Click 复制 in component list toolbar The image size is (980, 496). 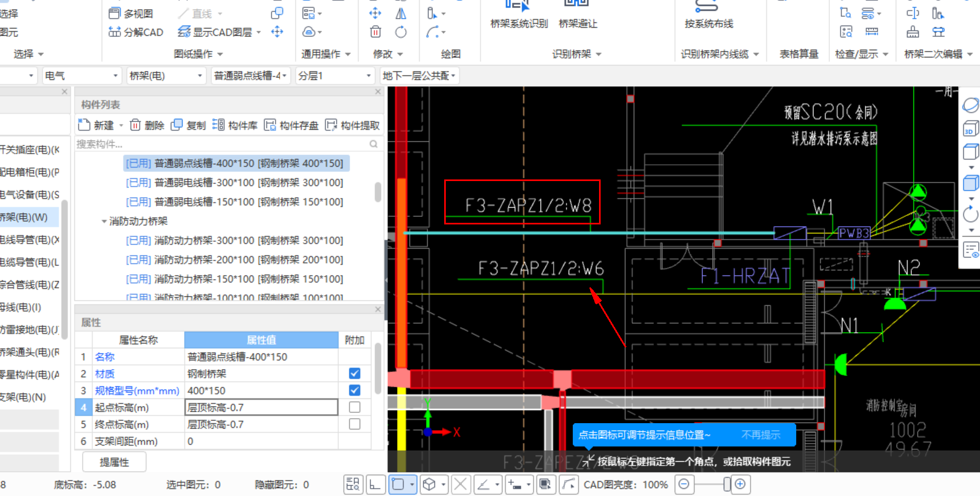click(x=188, y=125)
